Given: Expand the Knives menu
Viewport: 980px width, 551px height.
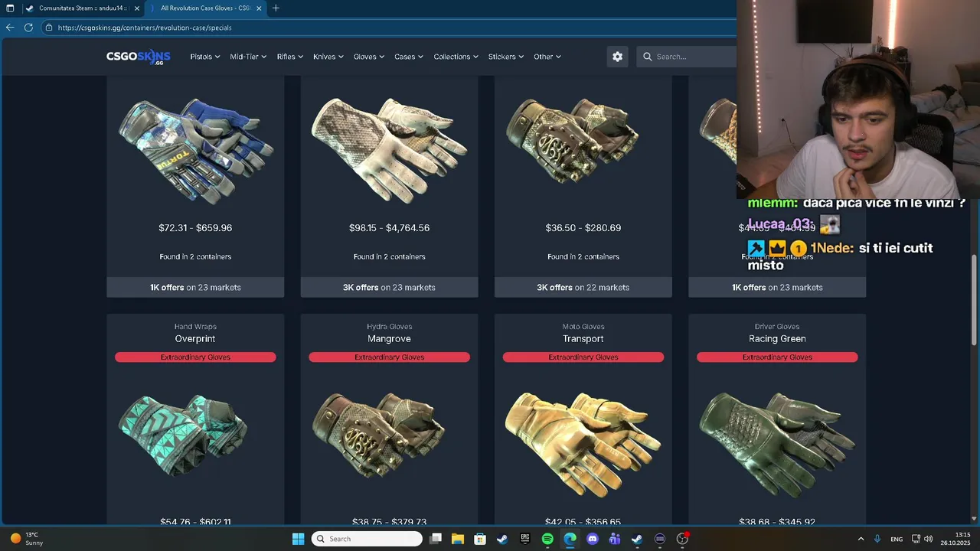Looking at the screenshot, I should (328, 57).
